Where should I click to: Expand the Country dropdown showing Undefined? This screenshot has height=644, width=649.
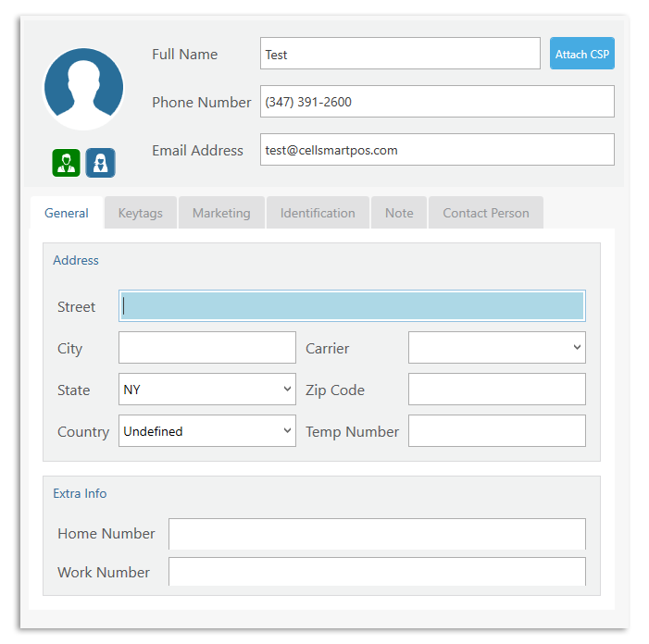[207, 431]
